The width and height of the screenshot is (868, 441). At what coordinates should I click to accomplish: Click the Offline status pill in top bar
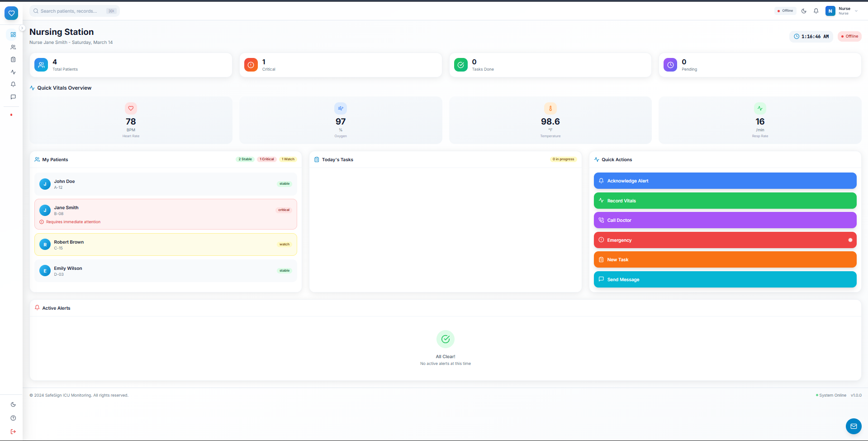pyautogui.click(x=785, y=11)
